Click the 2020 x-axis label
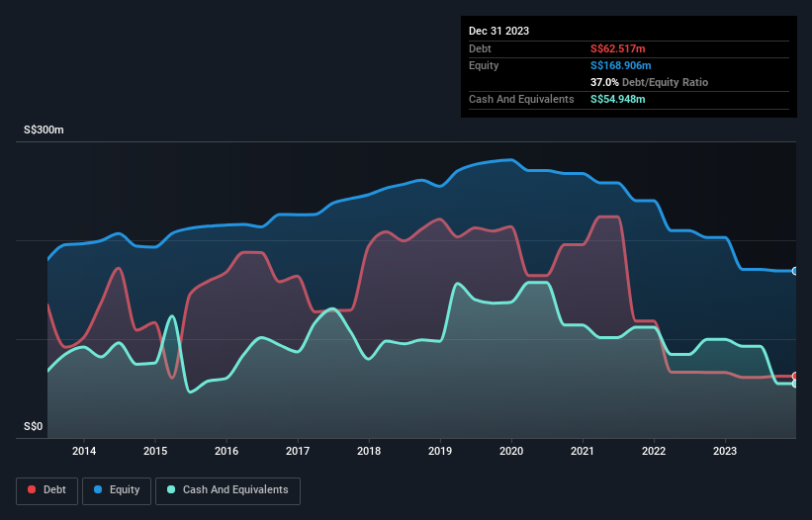 tap(511, 451)
